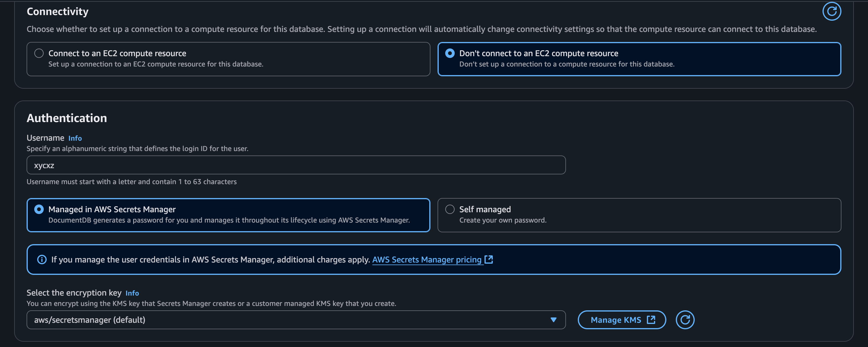868x347 pixels.
Task: Click the Self managed option card
Action: 639,215
